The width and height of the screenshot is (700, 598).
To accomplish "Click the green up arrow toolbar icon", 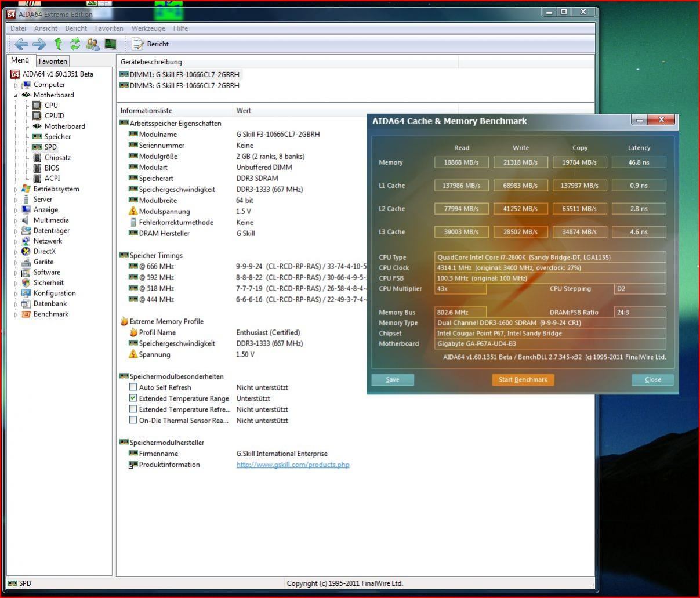I will (58, 44).
